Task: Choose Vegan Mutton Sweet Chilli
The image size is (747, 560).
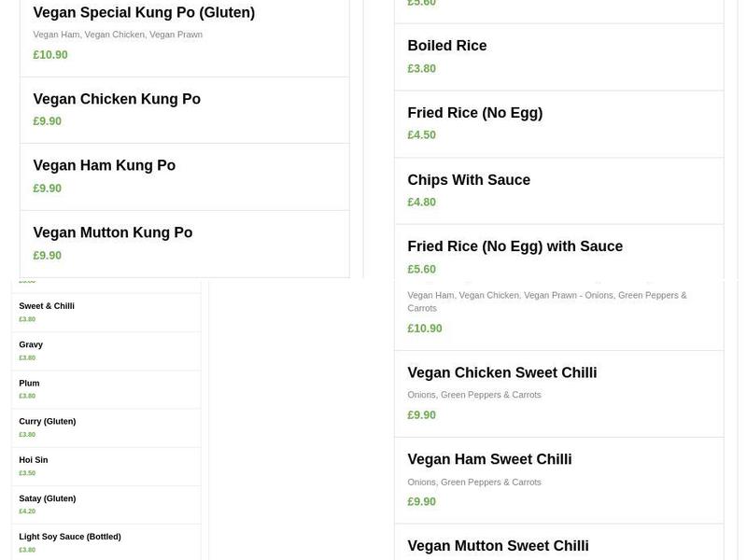Action: pyautogui.click(x=498, y=545)
